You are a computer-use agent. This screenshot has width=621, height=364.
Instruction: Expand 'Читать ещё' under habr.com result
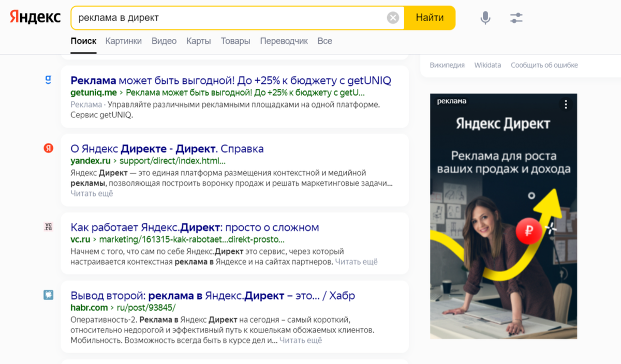coord(301,340)
